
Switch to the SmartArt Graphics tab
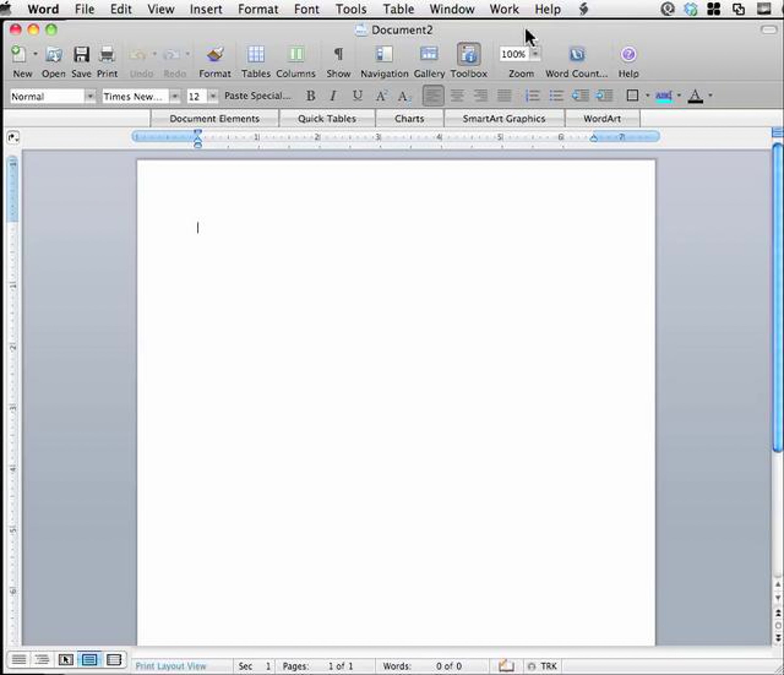pyautogui.click(x=504, y=119)
